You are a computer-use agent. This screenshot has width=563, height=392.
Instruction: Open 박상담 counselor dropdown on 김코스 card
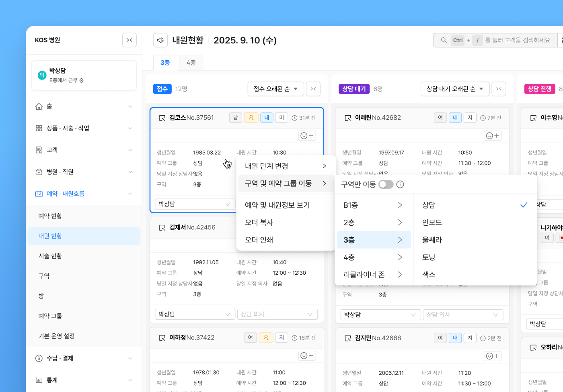195,204
